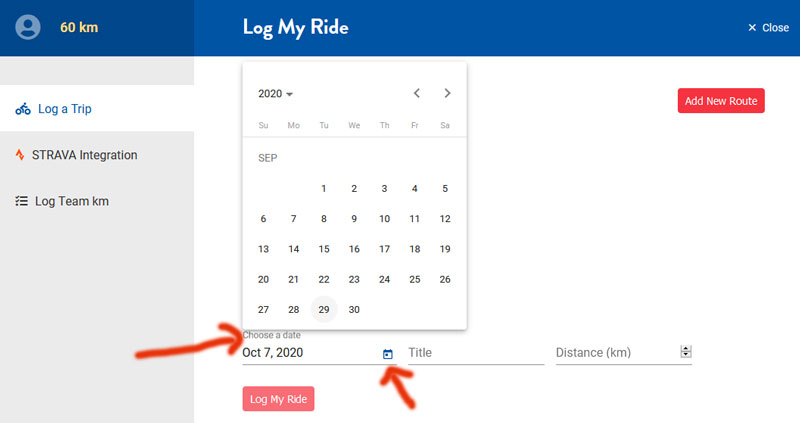Choose September 1 in the calendar
The image size is (800, 423).
(x=323, y=188)
